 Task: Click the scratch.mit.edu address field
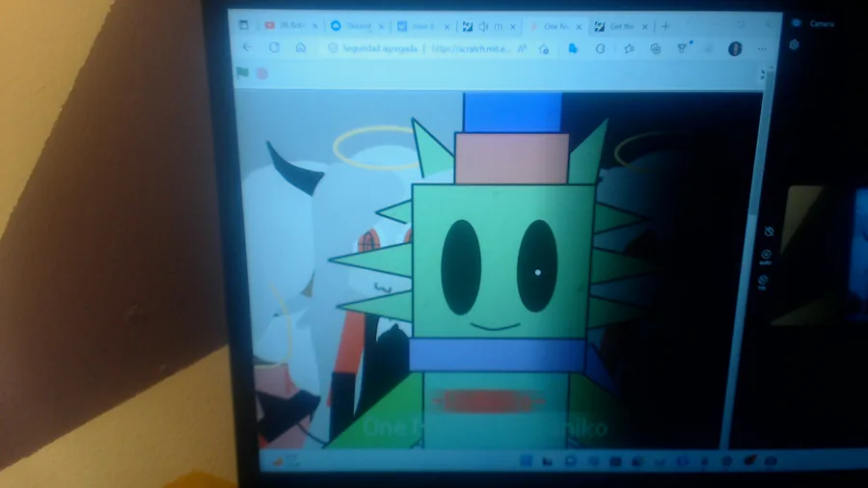(471, 48)
